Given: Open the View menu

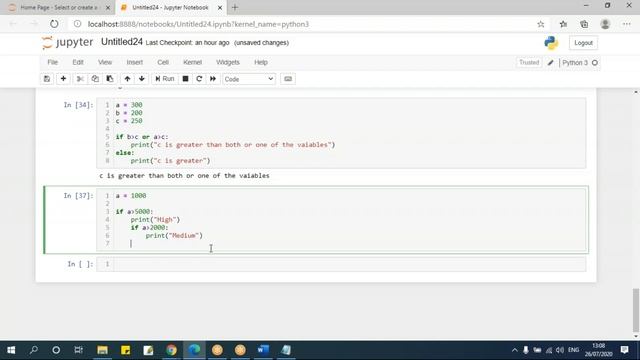Looking at the screenshot, I should pos(105,62).
